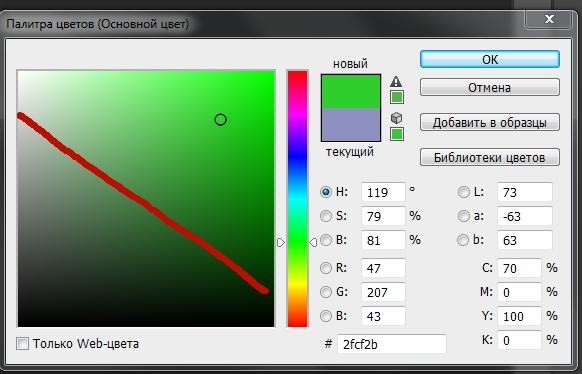Click the Lab b field showing 63
Image resolution: width=582 pixels, height=374 pixels.
(525, 240)
